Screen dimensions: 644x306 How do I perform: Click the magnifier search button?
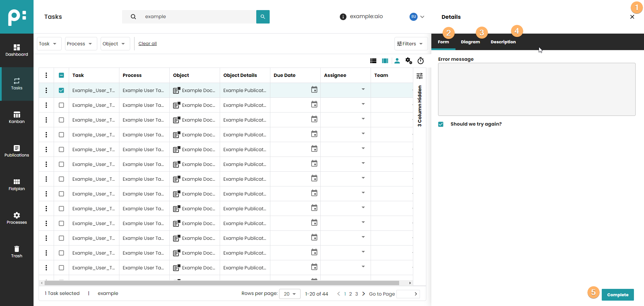point(263,17)
